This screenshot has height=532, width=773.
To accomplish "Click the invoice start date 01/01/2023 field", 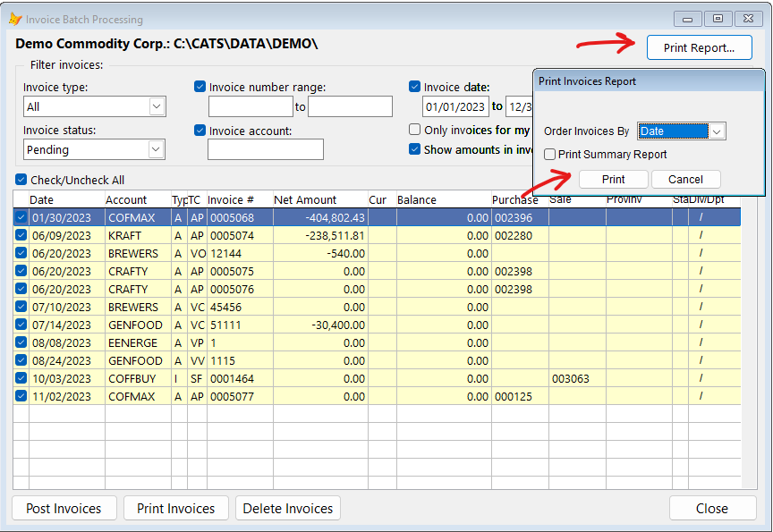I will [455, 106].
